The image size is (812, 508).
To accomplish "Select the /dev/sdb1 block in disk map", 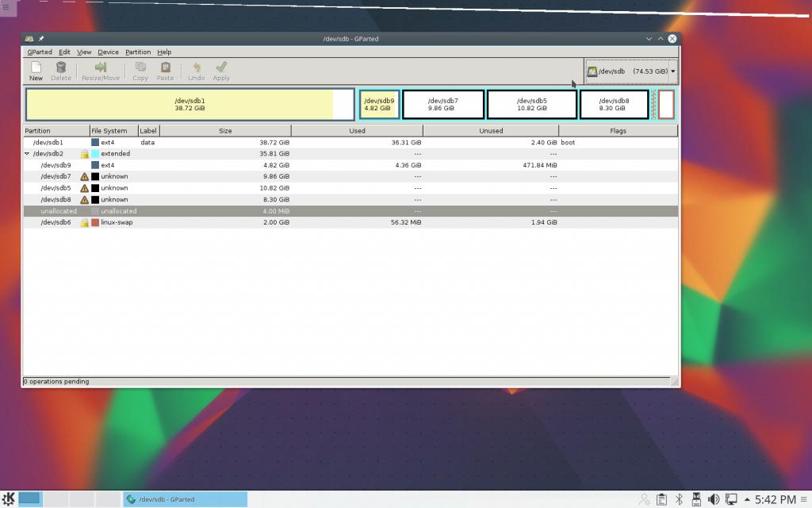I will [190, 105].
